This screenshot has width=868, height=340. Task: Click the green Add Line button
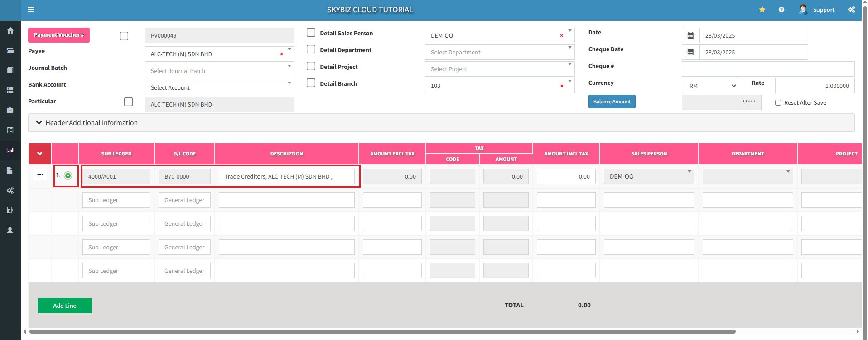(x=65, y=306)
